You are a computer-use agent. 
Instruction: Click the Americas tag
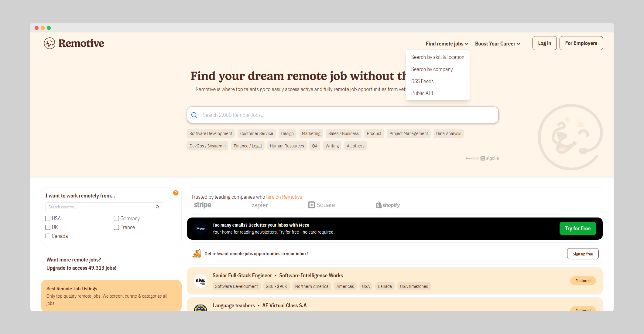[x=345, y=286]
